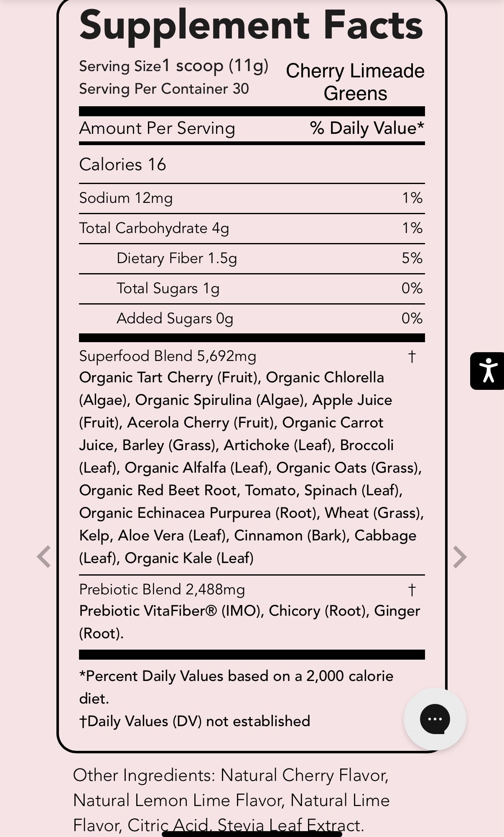This screenshot has width=504, height=837.
Task: Tap the Serving Size 1 scoop text
Action: [x=174, y=66]
